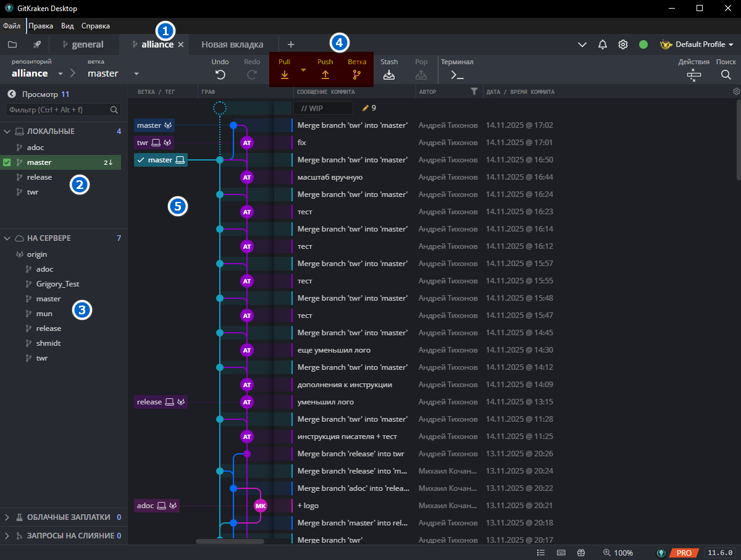Pin the repository with the pin icon
Screen dimensions: 741x560
[x=36, y=44]
